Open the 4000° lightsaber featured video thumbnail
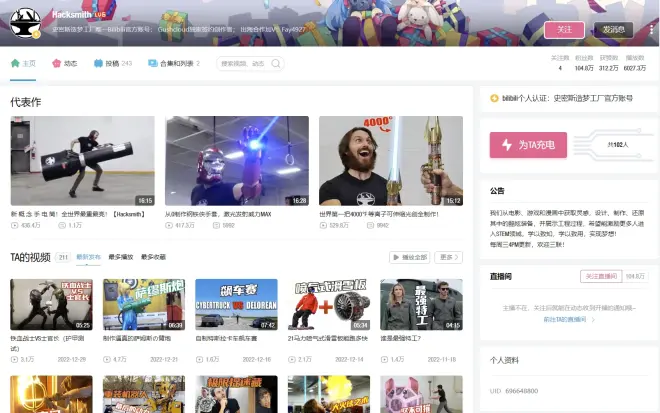Screen dimensions: 660x413 (390, 161)
